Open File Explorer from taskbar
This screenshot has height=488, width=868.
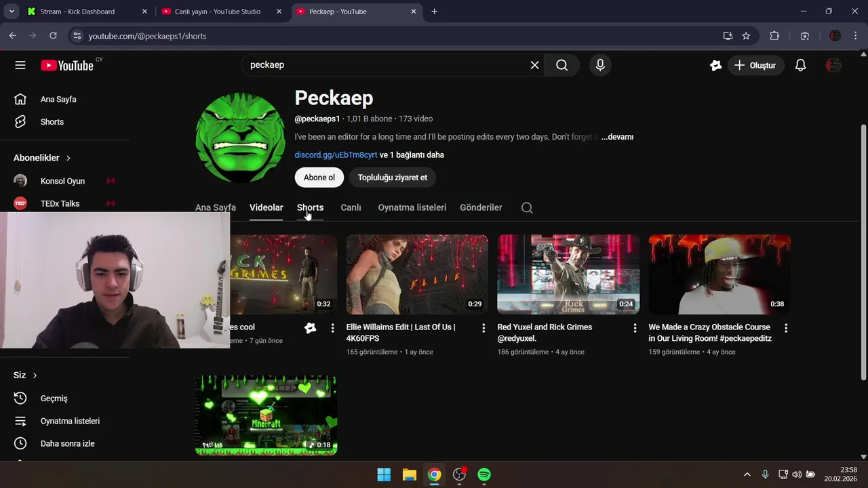[x=409, y=474]
